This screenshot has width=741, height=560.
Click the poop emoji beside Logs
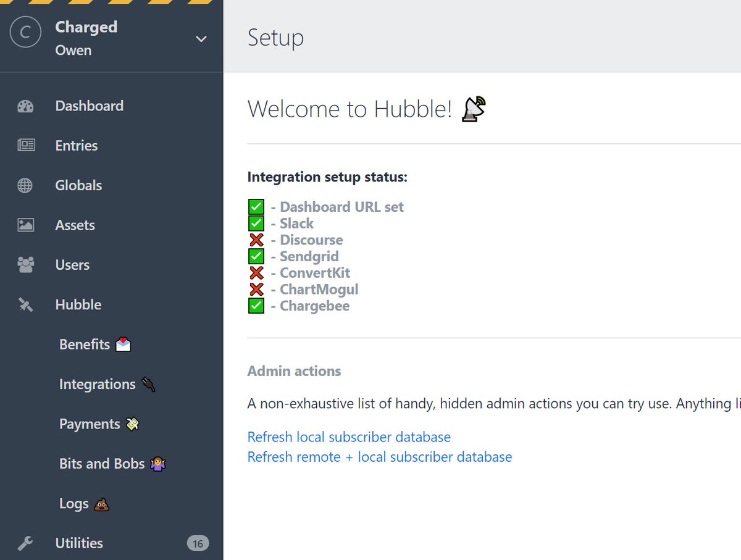(x=101, y=504)
